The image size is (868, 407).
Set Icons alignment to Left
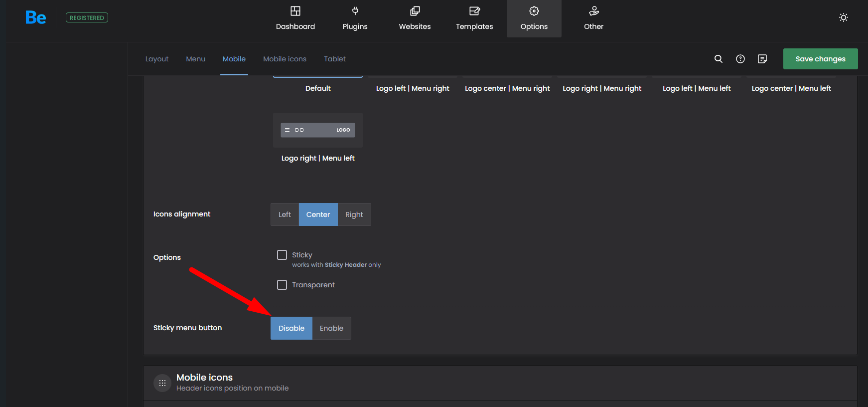tap(285, 214)
